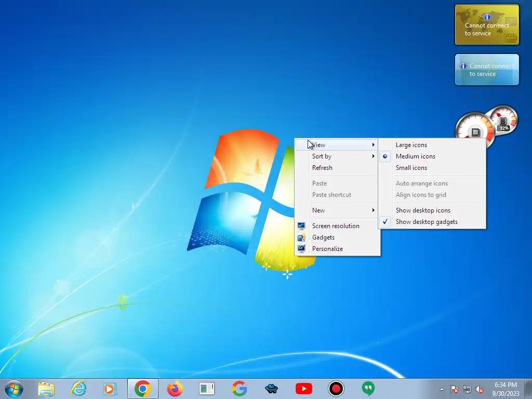
Task: Switch to Google Chrome in taskbar
Action: [x=142, y=389]
